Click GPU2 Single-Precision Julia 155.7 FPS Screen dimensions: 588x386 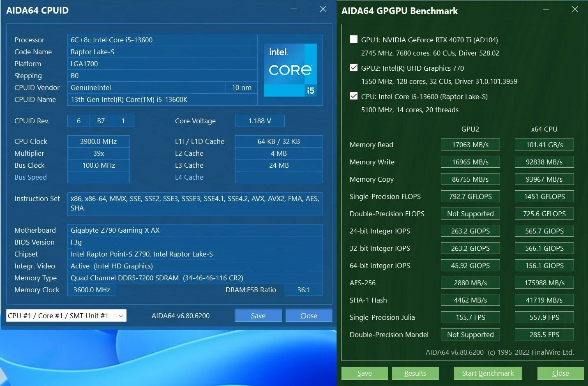coord(470,317)
